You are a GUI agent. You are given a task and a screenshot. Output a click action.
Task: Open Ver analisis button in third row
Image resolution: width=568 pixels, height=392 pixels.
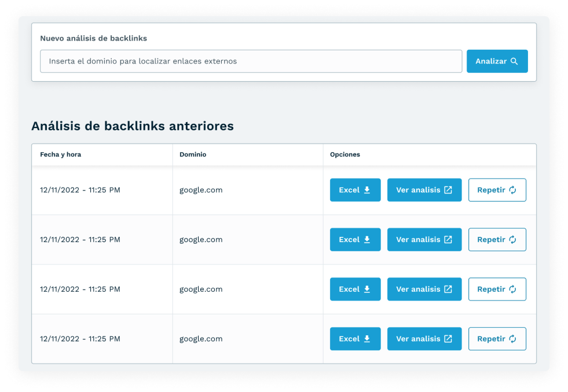tap(424, 289)
